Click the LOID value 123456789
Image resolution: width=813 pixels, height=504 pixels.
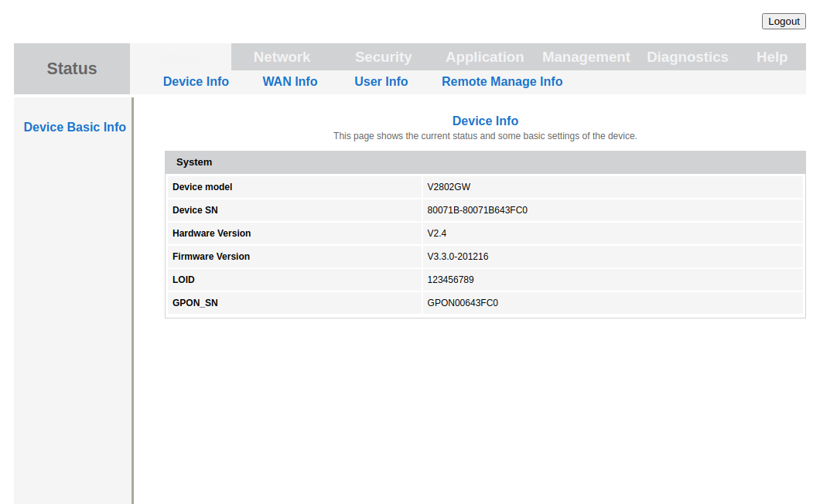[x=450, y=280]
